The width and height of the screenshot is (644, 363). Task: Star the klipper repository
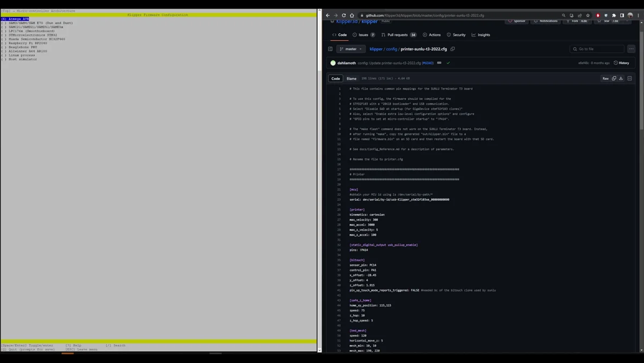tap(608, 21)
